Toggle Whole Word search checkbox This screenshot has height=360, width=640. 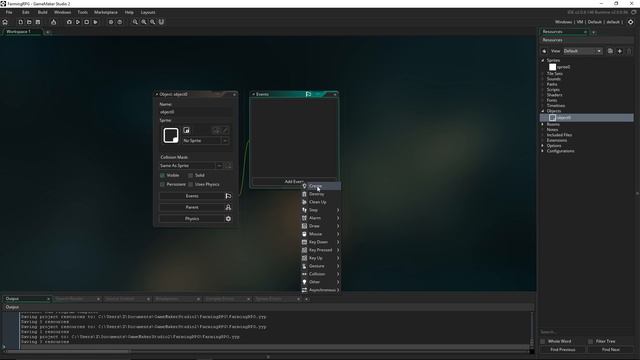click(x=542, y=341)
